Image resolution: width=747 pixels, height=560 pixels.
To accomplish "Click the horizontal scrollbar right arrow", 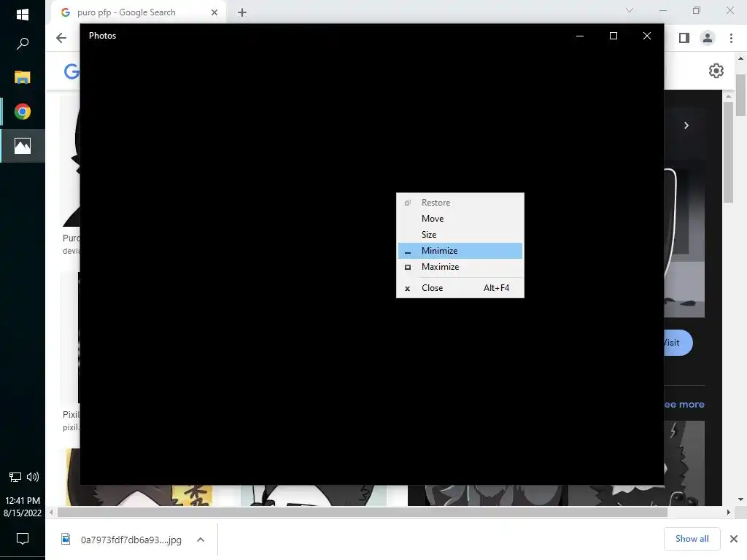I will [x=728, y=513].
